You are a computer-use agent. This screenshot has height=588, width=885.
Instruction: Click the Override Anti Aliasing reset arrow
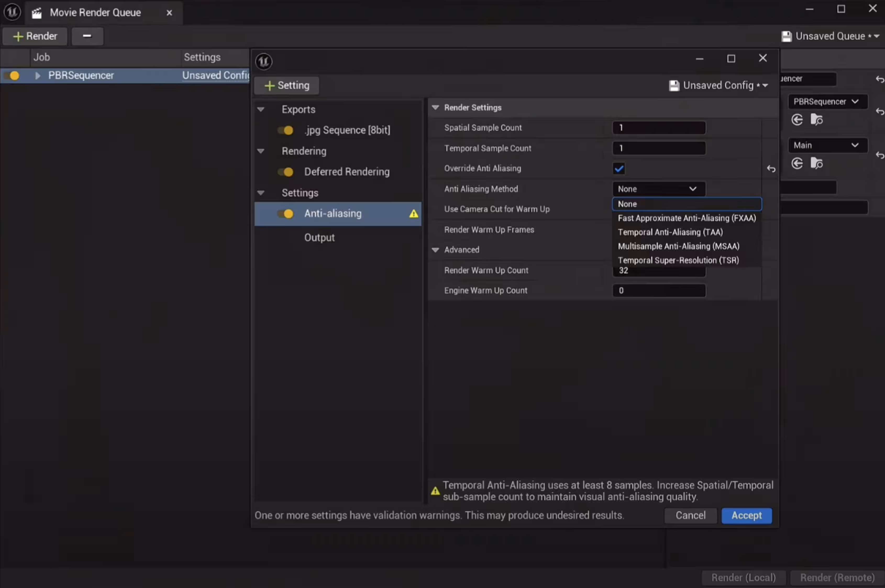tap(771, 169)
